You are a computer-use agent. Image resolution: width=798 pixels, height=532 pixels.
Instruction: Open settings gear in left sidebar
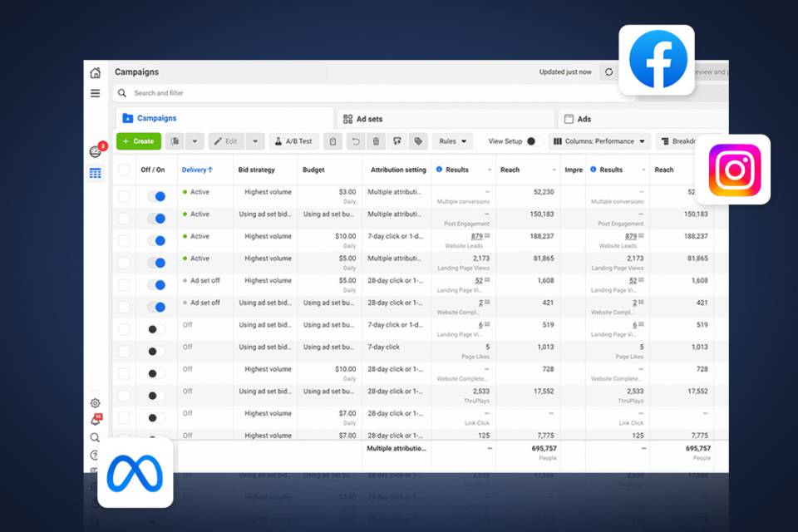(96, 403)
